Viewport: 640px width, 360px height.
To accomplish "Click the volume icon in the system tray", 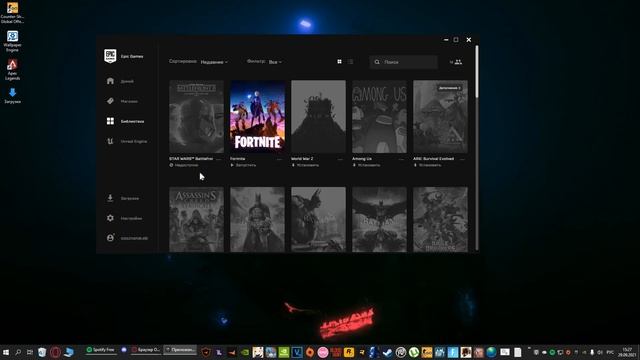I will coord(600,352).
